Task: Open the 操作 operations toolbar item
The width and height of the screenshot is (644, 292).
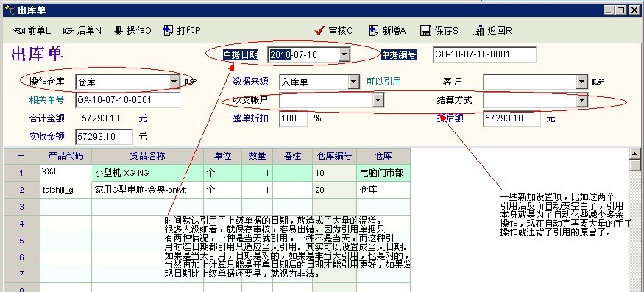Action: click(x=132, y=31)
